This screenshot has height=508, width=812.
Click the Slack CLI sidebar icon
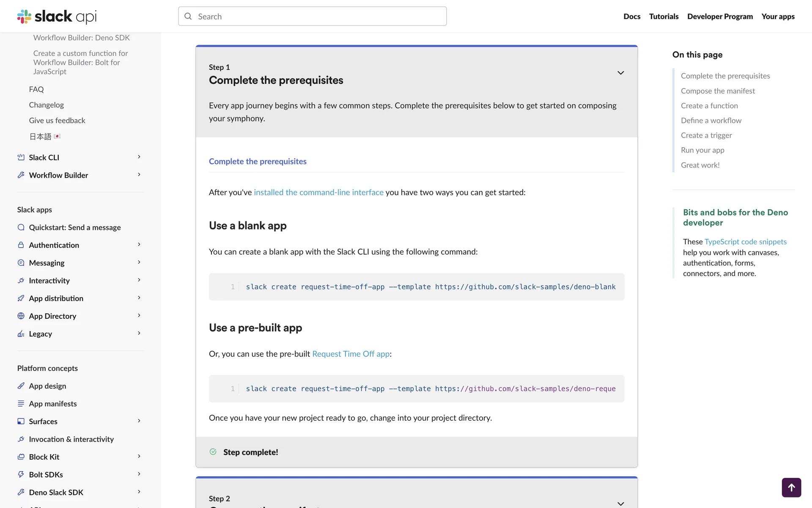coord(21,157)
